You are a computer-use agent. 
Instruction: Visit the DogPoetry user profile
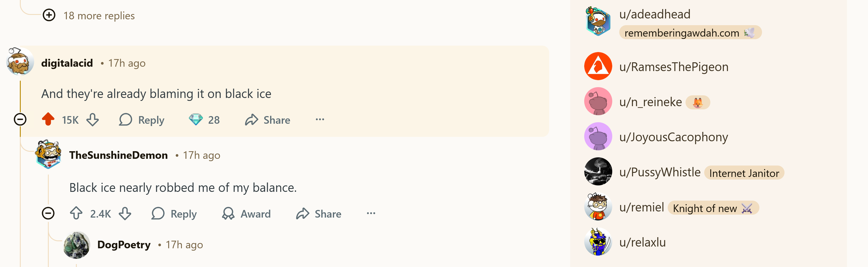click(x=124, y=245)
